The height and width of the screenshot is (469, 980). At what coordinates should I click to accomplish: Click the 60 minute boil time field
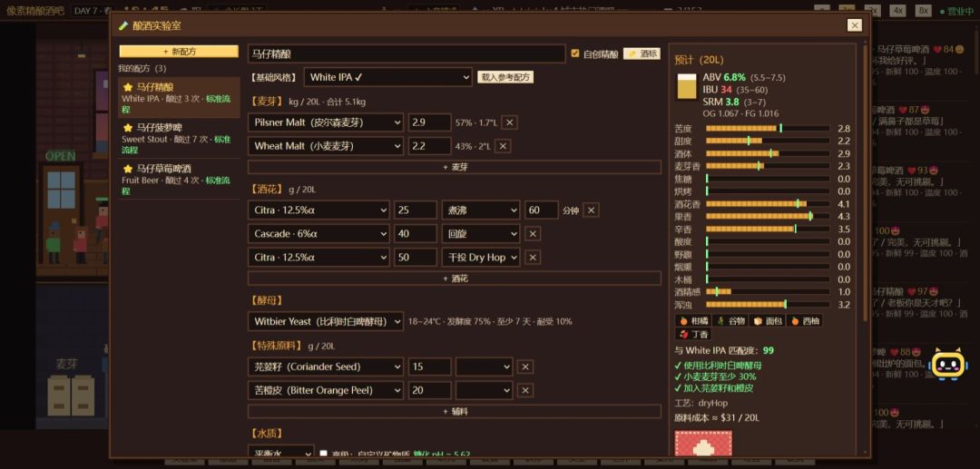541,210
